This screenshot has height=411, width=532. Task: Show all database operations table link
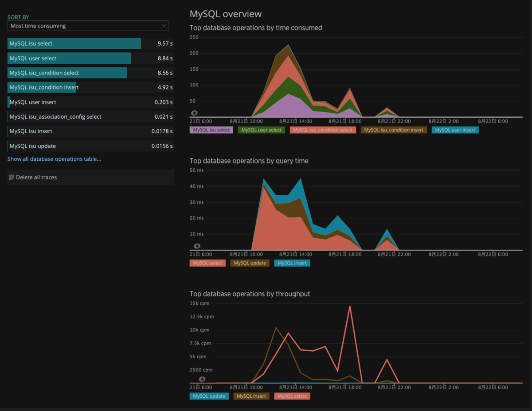[54, 159]
